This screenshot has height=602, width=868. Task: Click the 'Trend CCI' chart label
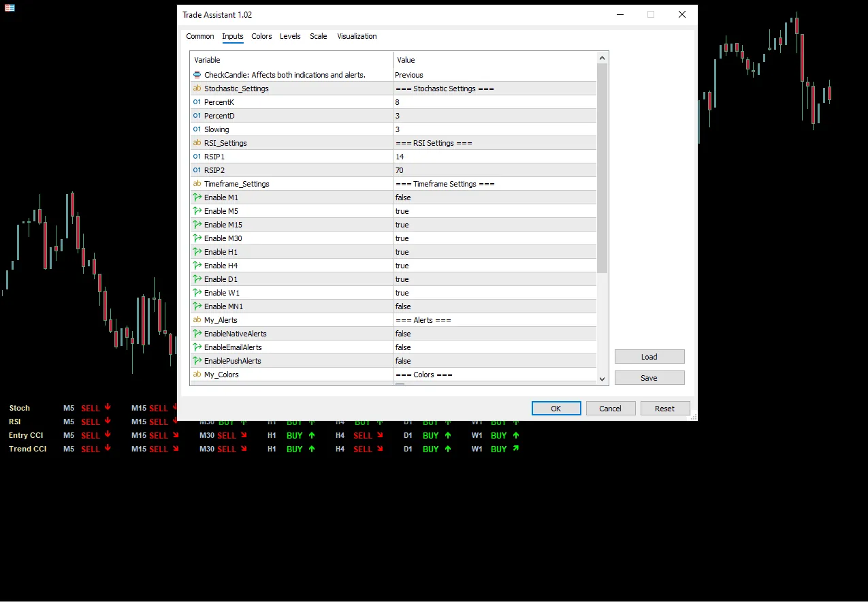28,449
